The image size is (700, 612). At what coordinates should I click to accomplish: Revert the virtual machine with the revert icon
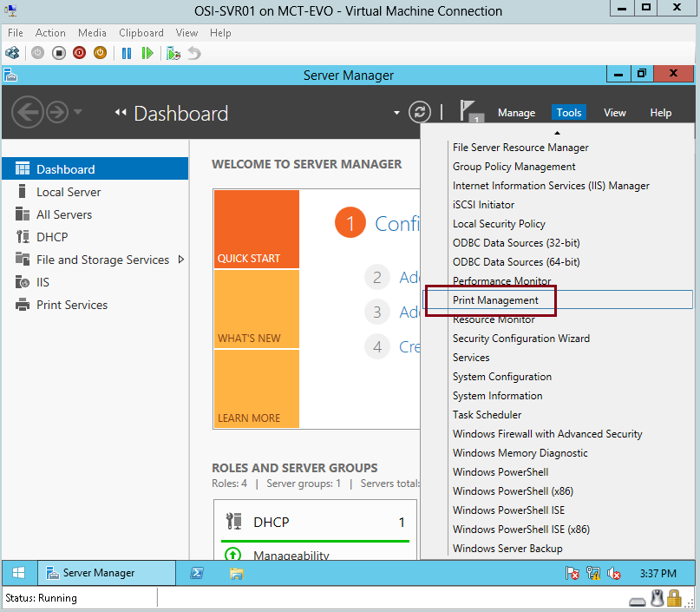pyautogui.click(x=194, y=52)
